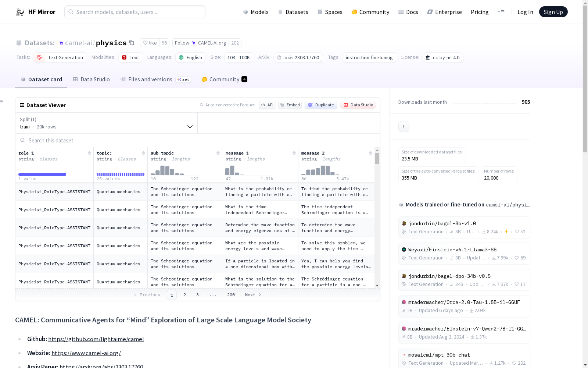Open the Auto-converted to Parquet link
The width and height of the screenshot is (588, 368).
[x=230, y=105]
